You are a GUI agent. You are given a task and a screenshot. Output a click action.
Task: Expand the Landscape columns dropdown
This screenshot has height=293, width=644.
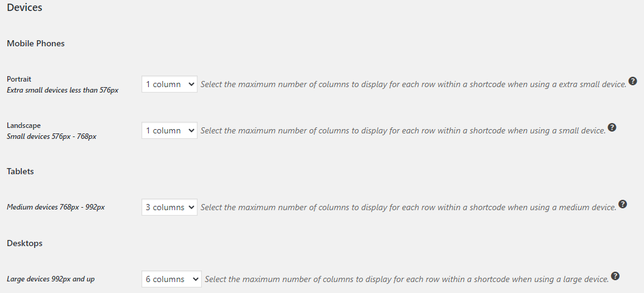169,130
